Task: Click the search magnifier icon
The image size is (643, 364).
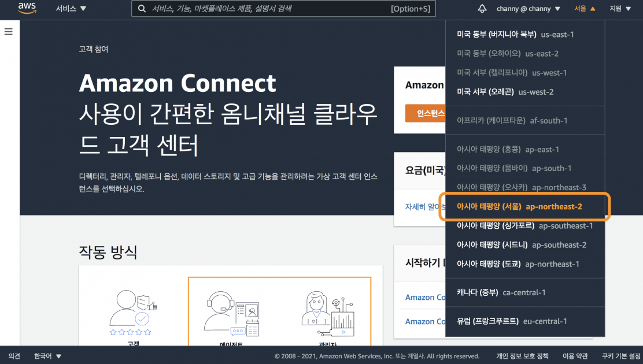Action: point(142,9)
